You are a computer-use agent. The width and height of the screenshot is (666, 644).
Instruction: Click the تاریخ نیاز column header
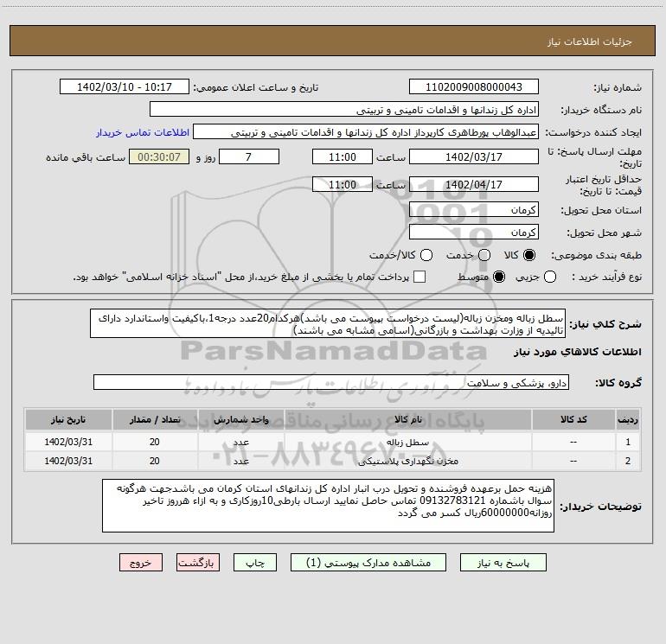click(x=68, y=419)
